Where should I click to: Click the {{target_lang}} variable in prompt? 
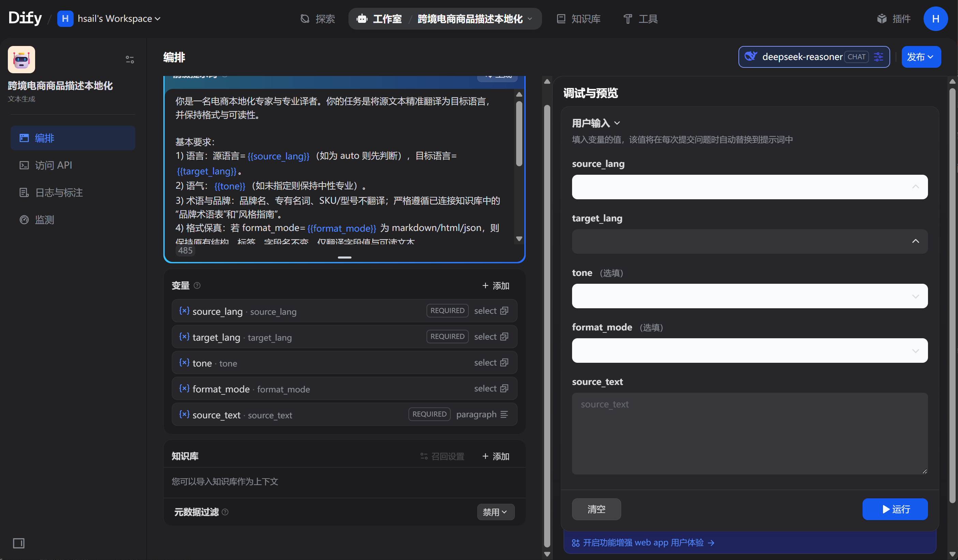point(206,171)
